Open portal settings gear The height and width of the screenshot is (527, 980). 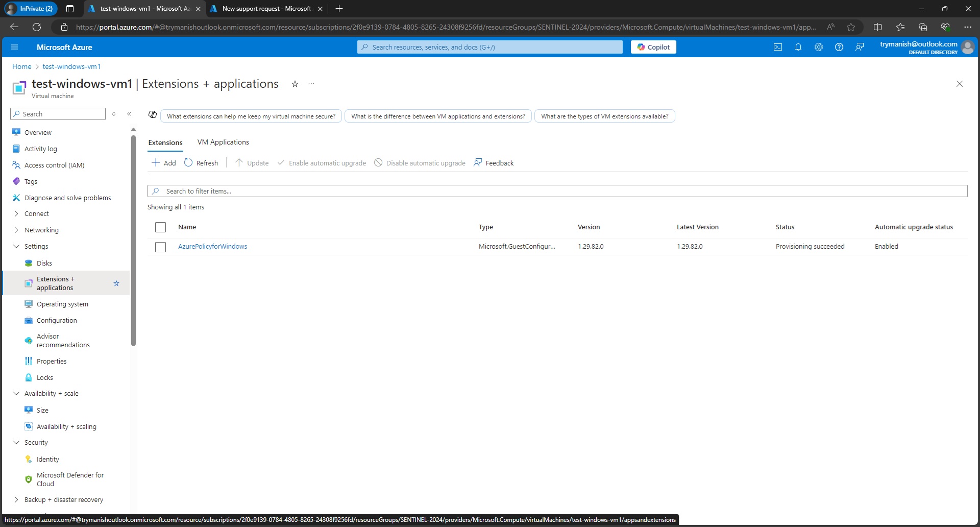pos(819,47)
